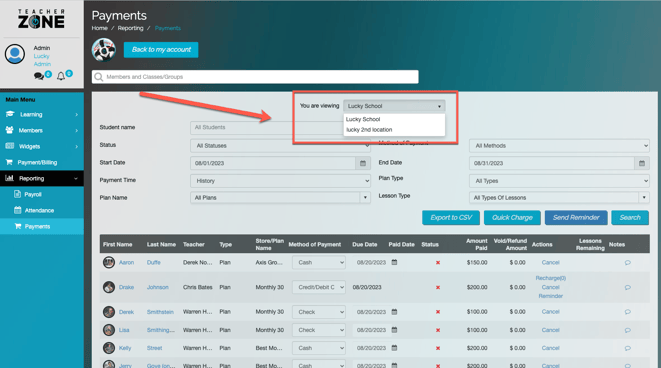Change Derek Smithstein's Check payment method
The width and height of the screenshot is (661, 368).
(x=319, y=312)
